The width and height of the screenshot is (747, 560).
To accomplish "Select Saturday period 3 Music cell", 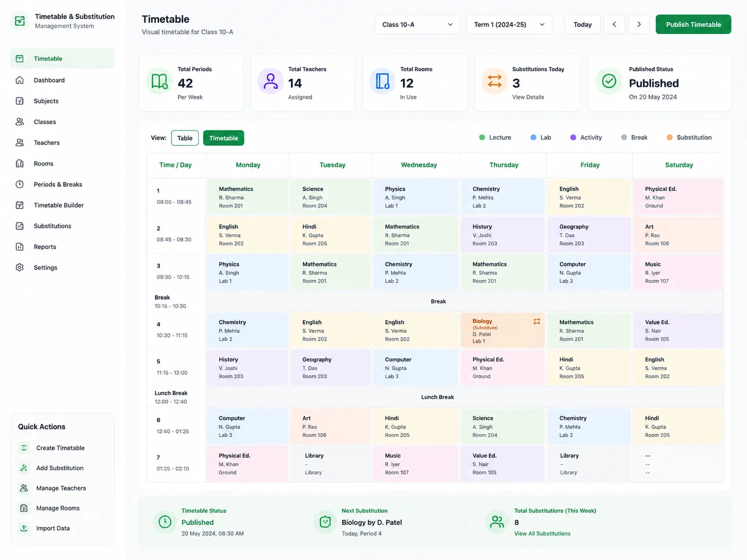I will [x=678, y=272].
